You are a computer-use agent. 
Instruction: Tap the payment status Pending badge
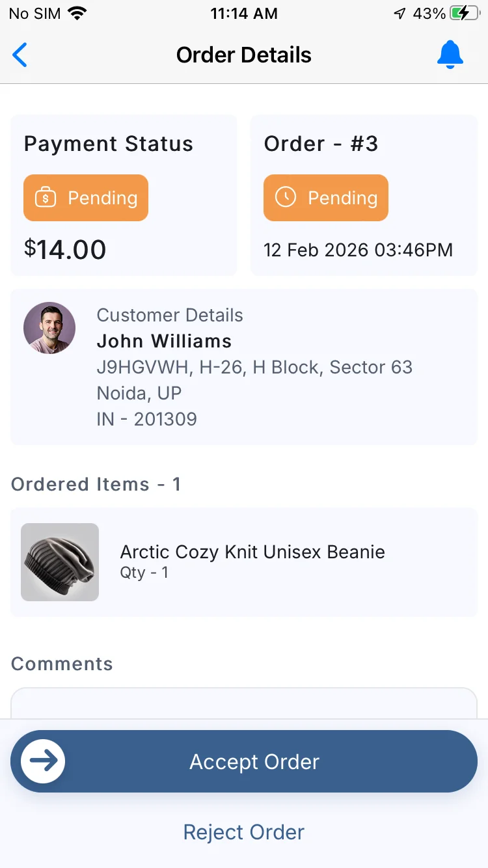coord(87,198)
